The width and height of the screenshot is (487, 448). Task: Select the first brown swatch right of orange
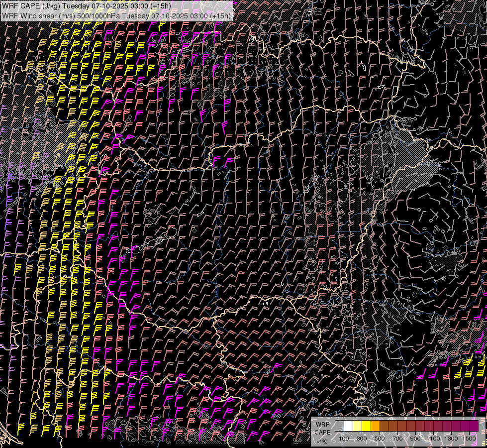pyautogui.click(x=384, y=426)
